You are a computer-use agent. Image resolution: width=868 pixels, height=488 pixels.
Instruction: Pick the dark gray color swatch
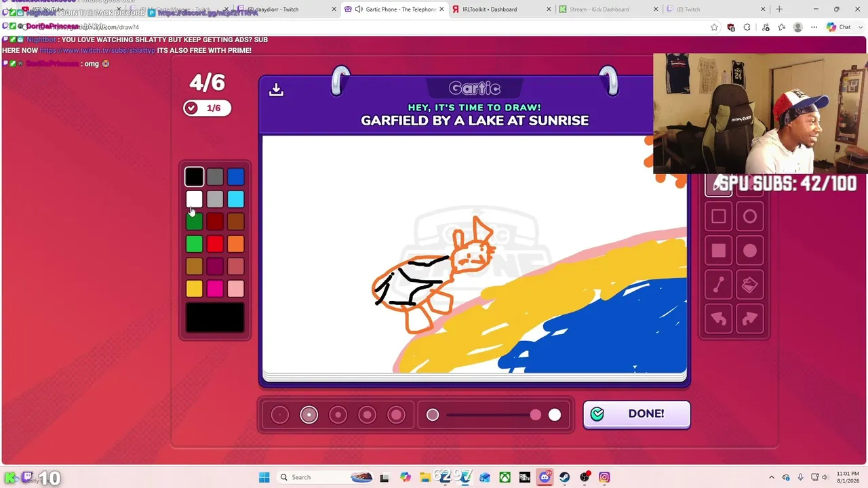click(215, 177)
